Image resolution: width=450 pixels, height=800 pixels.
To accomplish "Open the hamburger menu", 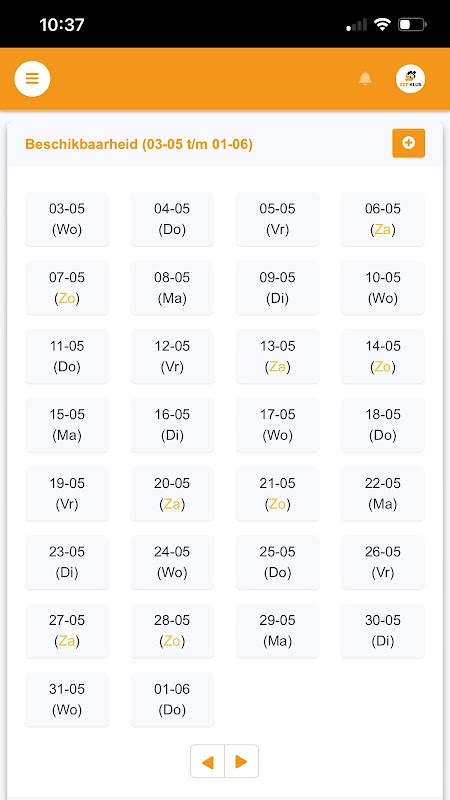I will 32,79.
